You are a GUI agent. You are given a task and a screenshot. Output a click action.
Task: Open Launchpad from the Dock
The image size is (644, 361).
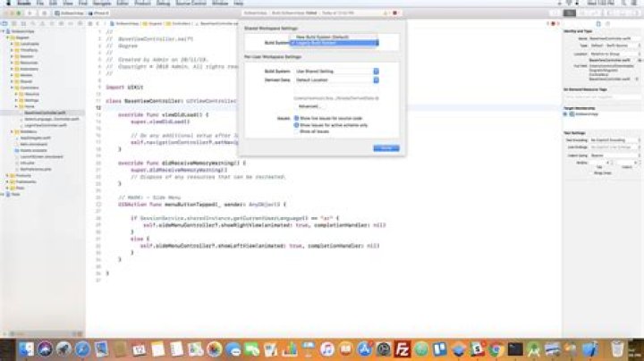click(64, 349)
